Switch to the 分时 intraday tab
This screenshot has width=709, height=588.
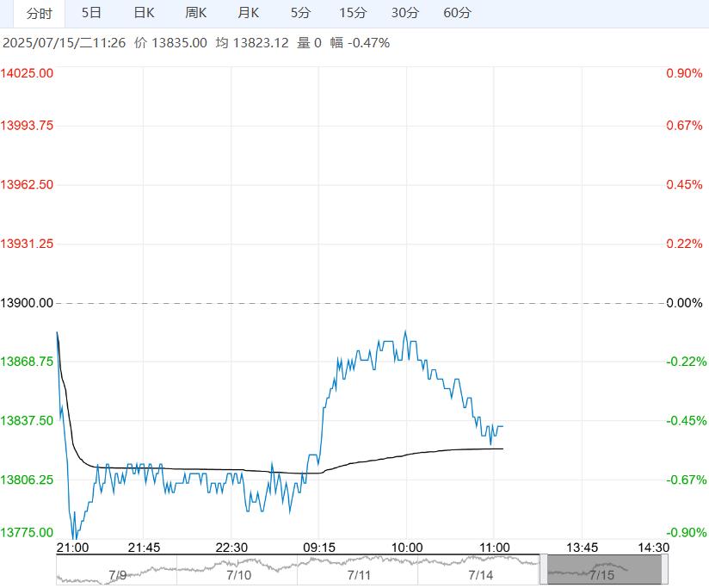point(39,13)
